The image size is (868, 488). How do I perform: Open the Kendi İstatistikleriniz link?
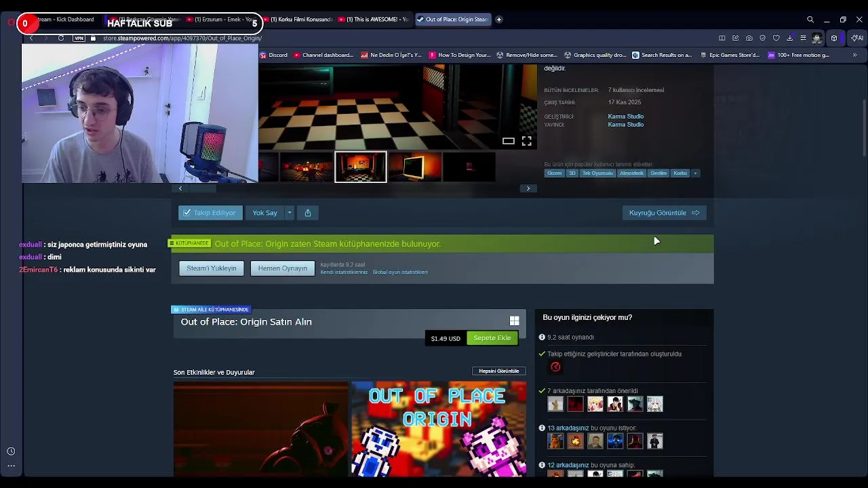(344, 272)
